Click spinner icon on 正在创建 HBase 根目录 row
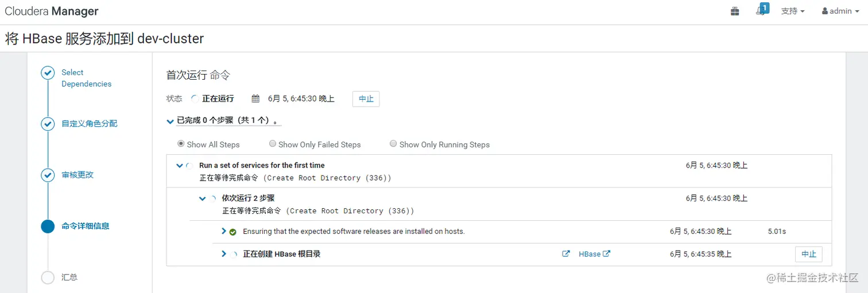868x293 pixels. pos(233,254)
